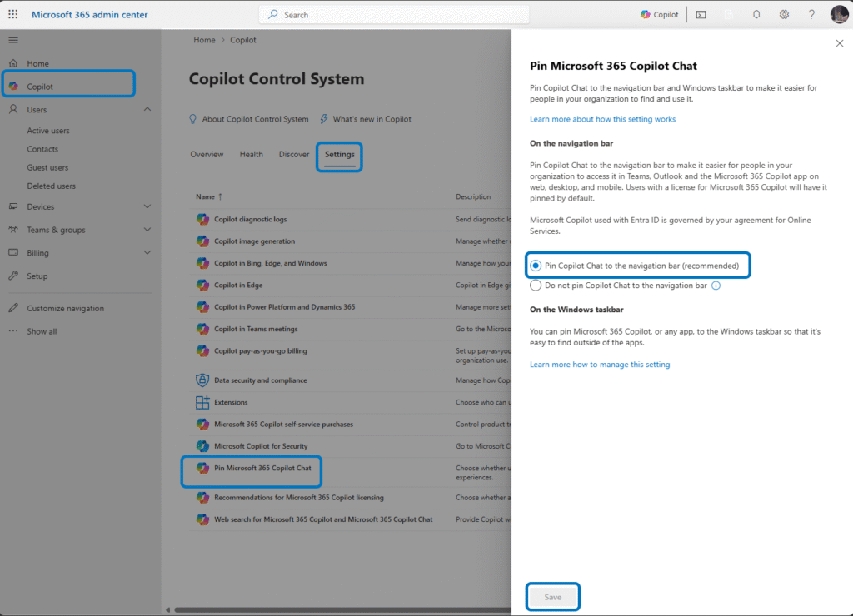The height and width of the screenshot is (616, 853).
Task: Open the Cloud Shell terminal icon
Action: (701, 15)
